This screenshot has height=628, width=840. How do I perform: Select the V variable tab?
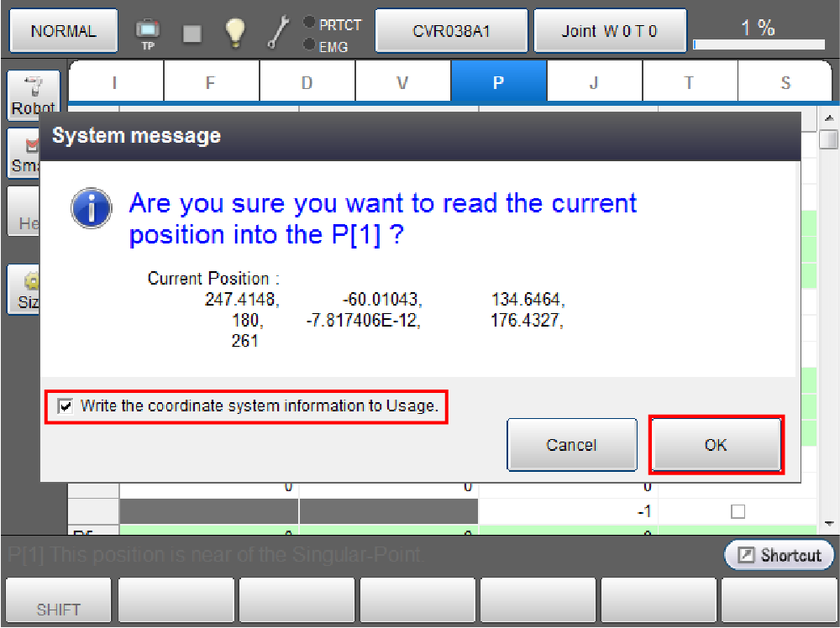402,82
